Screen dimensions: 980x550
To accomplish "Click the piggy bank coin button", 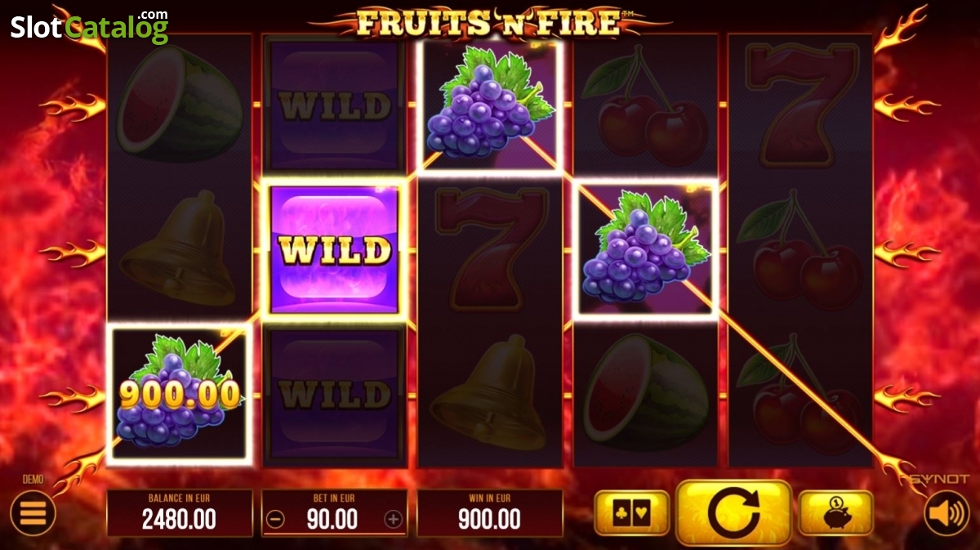I will tap(835, 513).
